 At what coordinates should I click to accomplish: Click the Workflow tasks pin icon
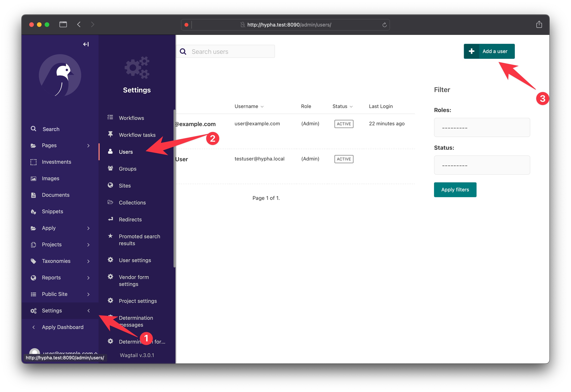coord(110,134)
